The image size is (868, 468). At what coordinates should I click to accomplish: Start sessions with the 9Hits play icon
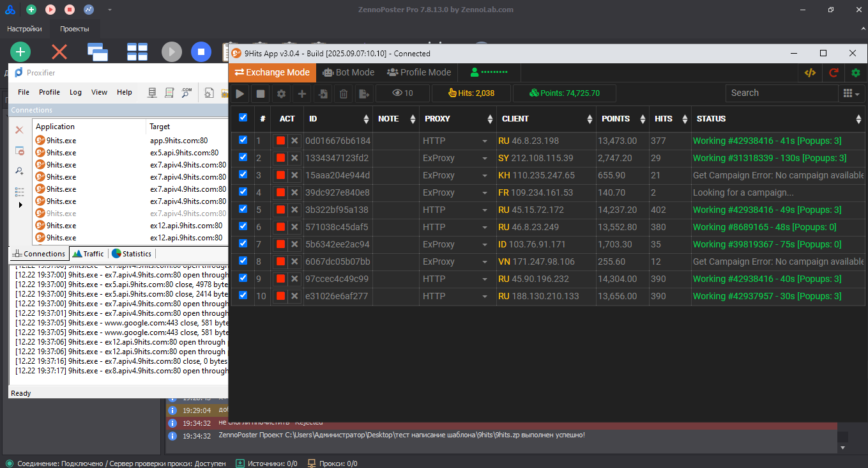pos(240,93)
